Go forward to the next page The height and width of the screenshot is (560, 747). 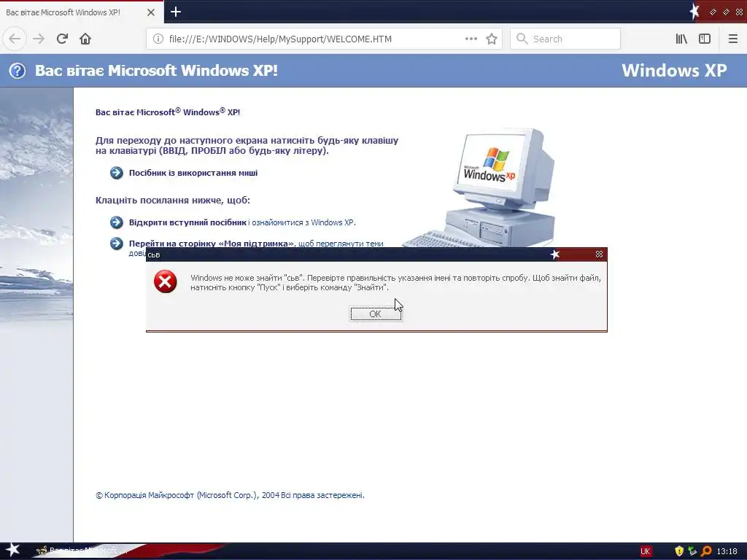[x=39, y=39]
